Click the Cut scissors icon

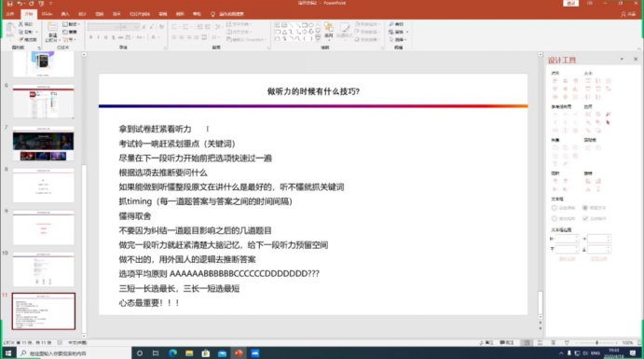pyautogui.click(x=21, y=24)
